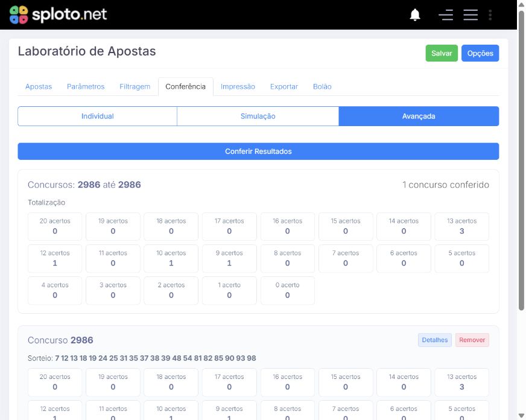Image resolution: width=526 pixels, height=420 pixels.
Task: Switch to the Impressão tab
Action: [x=238, y=86]
